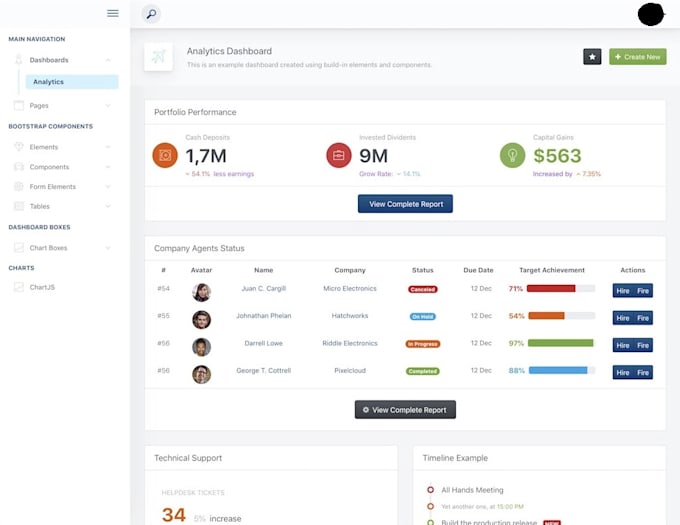The height and width of the screenshot is (525, 680).
Task: Click Hire for George T. Cottrell
Action: click(x=623, y=373)
